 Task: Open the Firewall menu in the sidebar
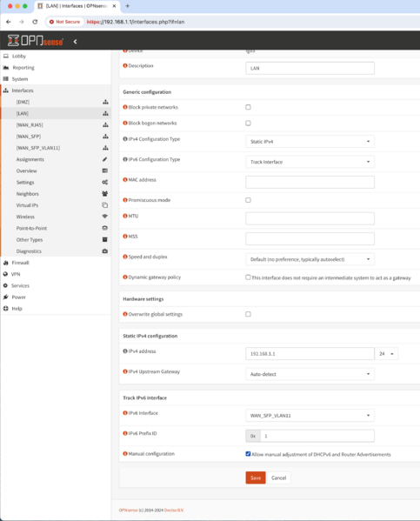tap(20, 263)
